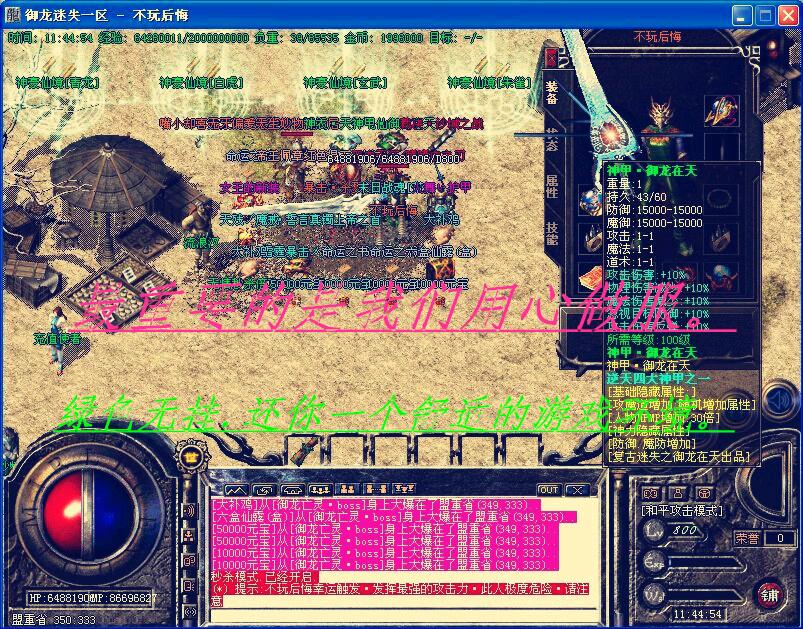Open the 铺 shop round red button

pyautogui.click(x=770, y=595)
